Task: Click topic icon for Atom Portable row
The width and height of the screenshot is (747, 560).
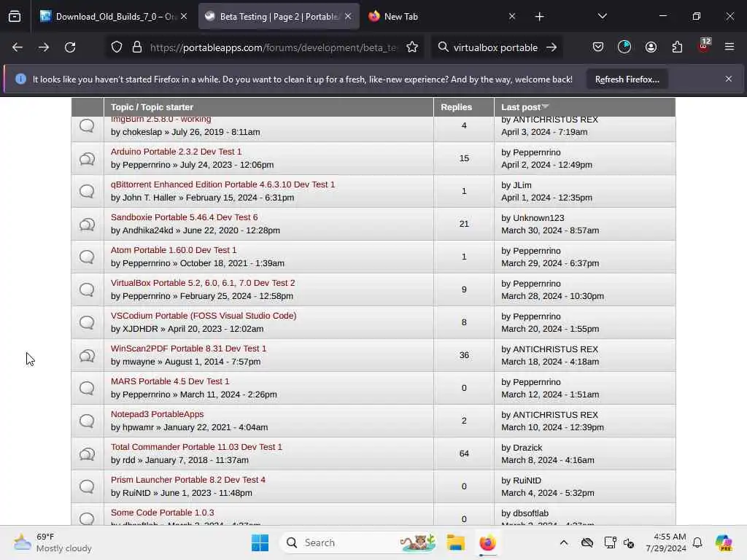Action: point(87,257)
